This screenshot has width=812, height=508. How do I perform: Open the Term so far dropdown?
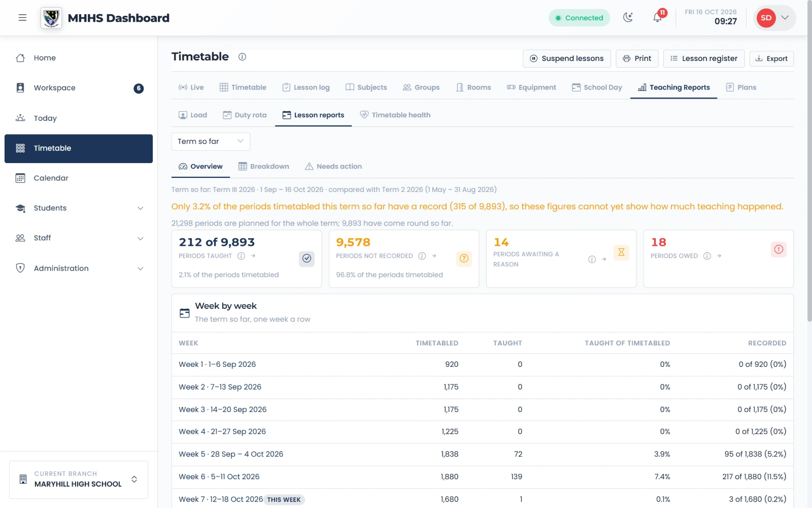click(211, 141)
